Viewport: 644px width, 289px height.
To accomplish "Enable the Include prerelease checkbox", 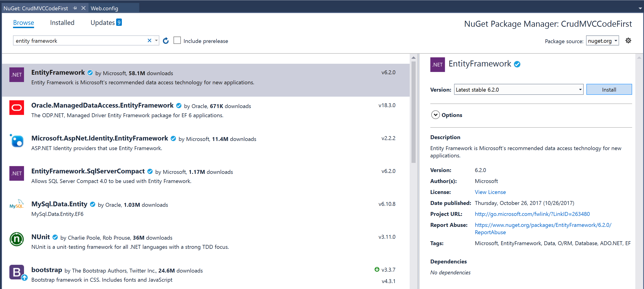I will tap(177, 40).
